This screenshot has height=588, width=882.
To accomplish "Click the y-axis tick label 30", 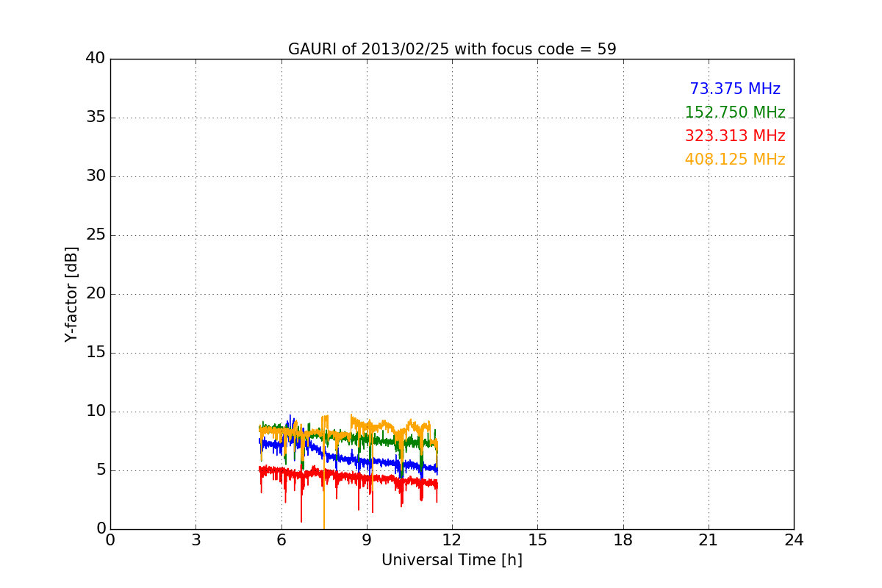I will click(x=96, y=176).
